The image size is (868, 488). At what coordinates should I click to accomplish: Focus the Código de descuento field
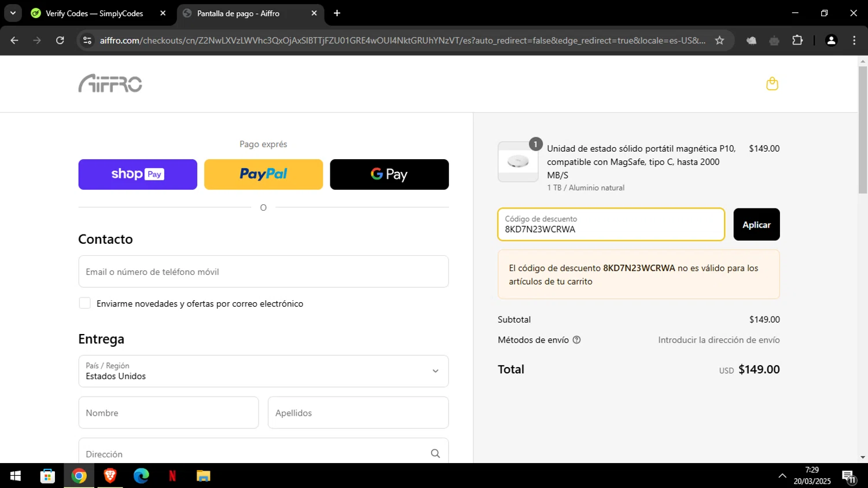coord(611,225)
